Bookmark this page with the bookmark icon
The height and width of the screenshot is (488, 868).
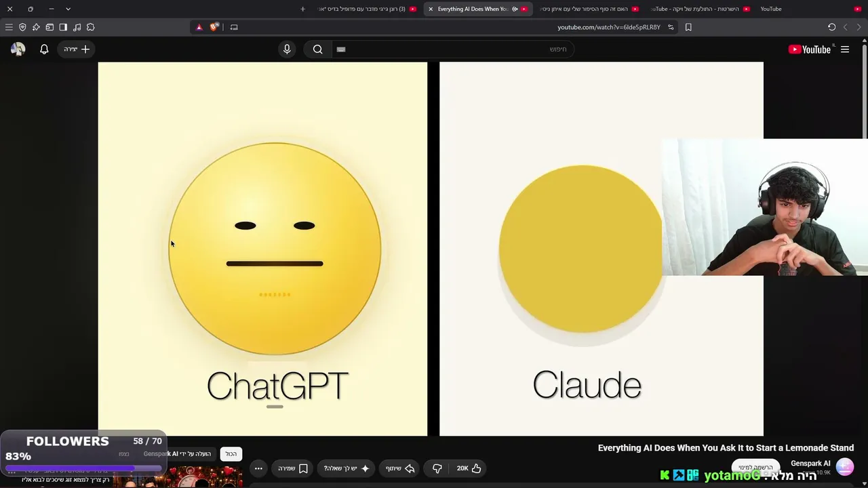tap(688, 27)
